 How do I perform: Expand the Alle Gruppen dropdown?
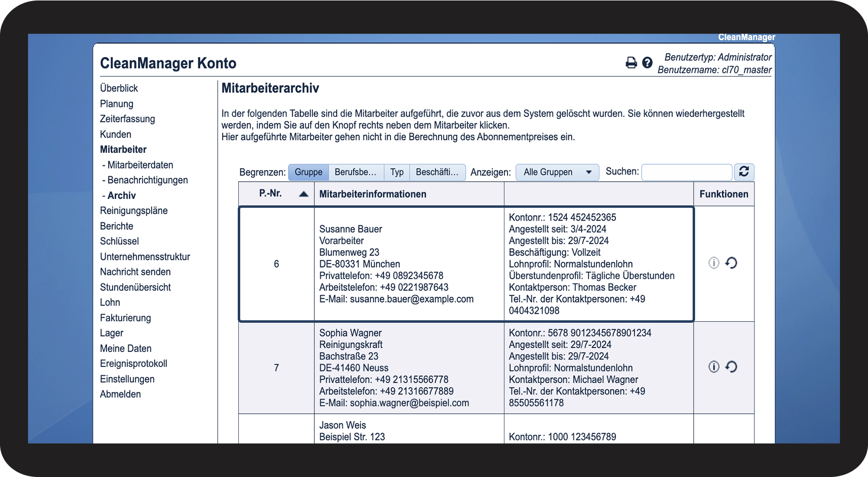[557, 172]
